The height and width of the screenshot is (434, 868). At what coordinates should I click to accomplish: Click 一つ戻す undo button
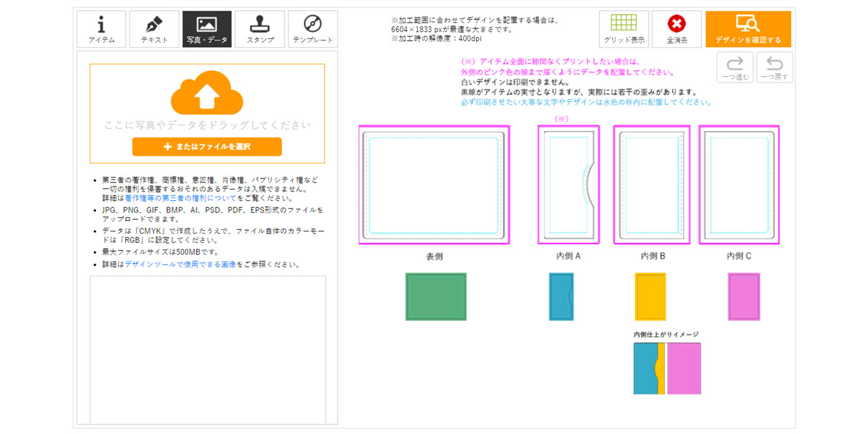point(774,67)
